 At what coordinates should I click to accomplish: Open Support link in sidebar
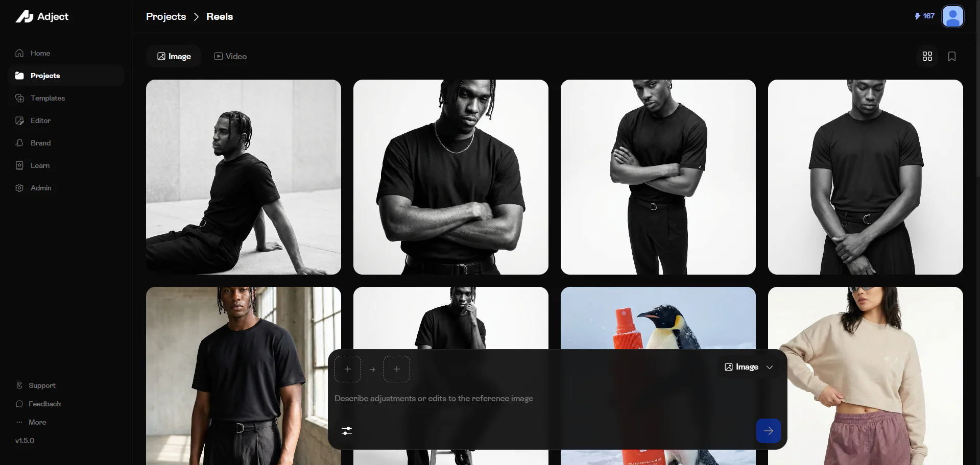click(x=36, y=385)
